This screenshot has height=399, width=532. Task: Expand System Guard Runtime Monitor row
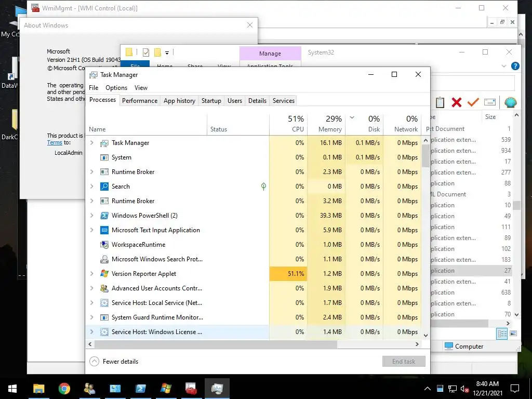pos(91,317)
